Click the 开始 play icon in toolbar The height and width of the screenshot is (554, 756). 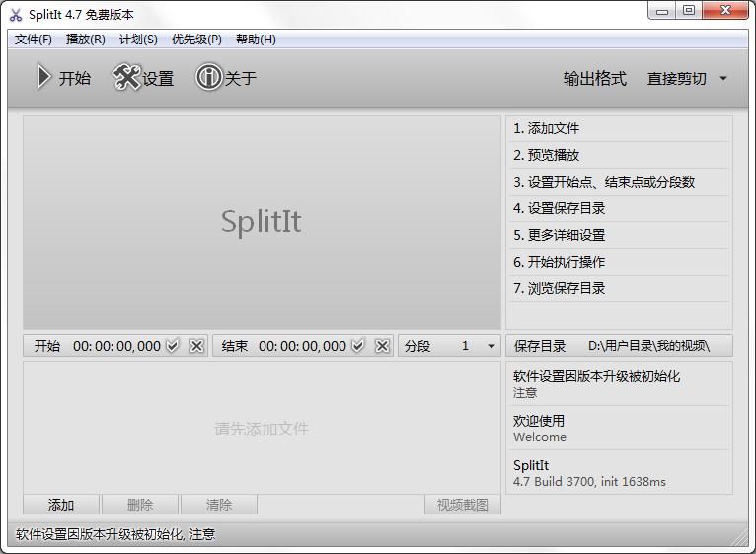click(43, 78)
